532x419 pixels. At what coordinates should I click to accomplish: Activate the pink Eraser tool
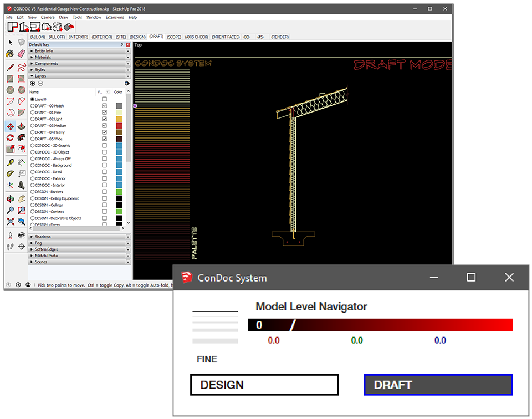point(22,54)
